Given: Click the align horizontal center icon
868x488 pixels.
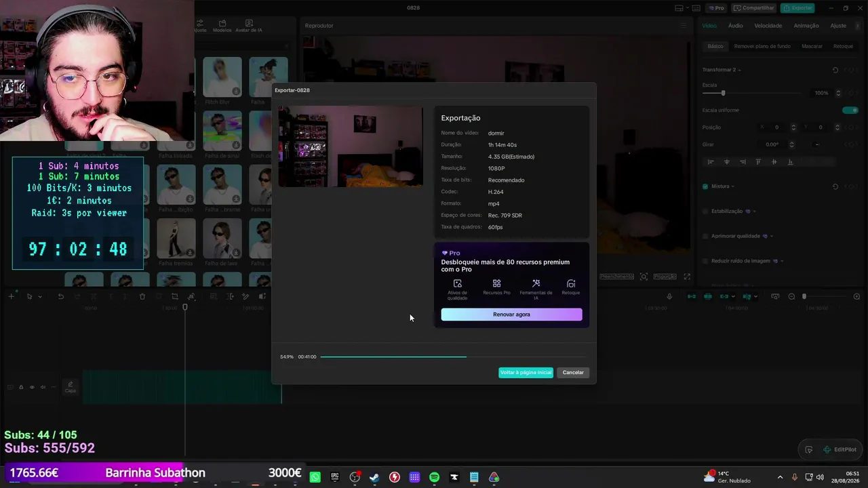Looking at the screenshot, I should tap(727, 162).
